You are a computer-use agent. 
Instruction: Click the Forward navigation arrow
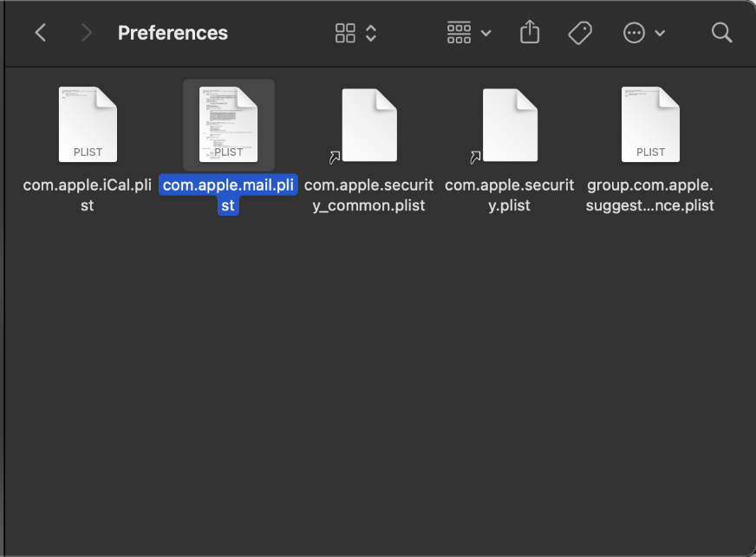pyautogui.click(x=86, y=33)
